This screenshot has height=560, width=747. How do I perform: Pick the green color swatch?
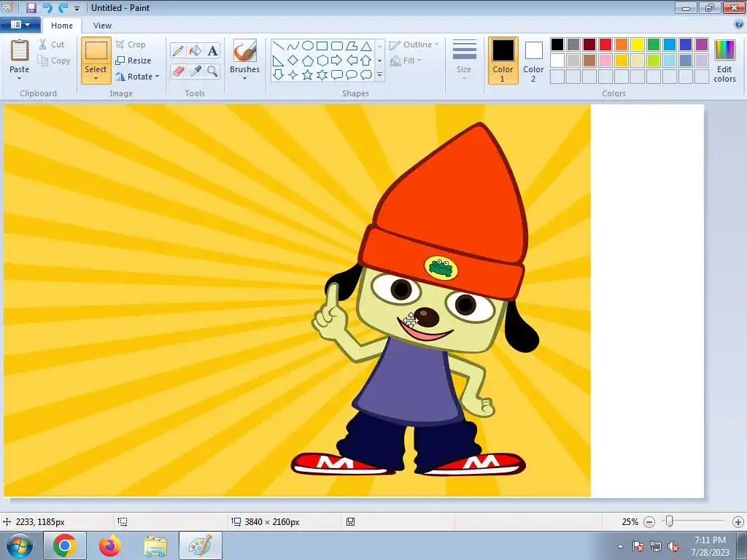[x=654, y=44]
